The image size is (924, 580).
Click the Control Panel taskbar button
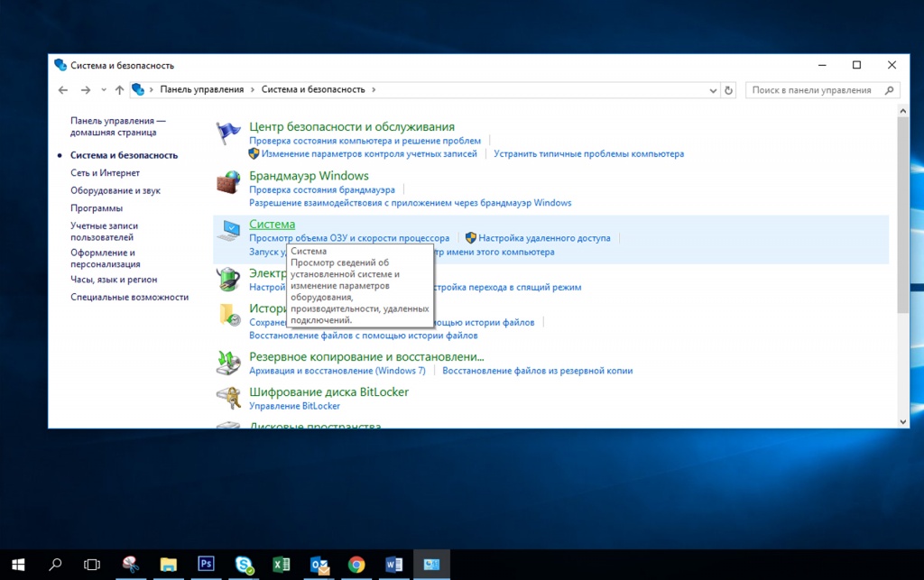pos(431,565)
